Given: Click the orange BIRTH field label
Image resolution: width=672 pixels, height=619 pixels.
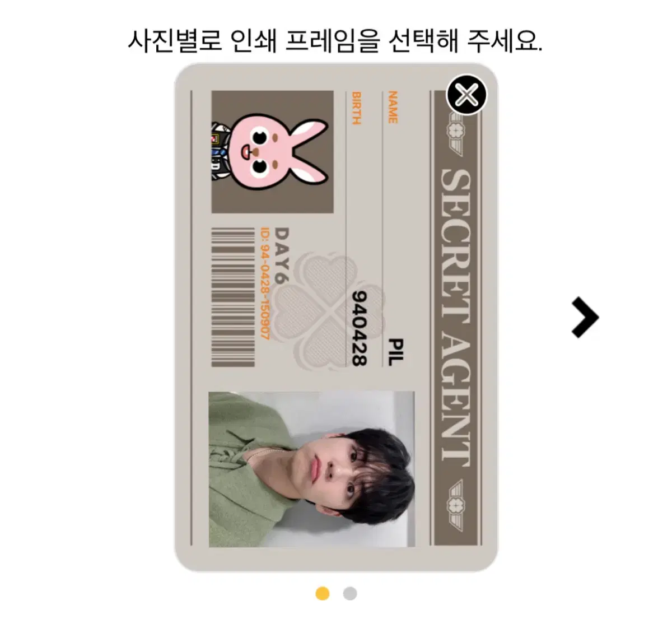Looking at the screenshot, I should [357, 108].
